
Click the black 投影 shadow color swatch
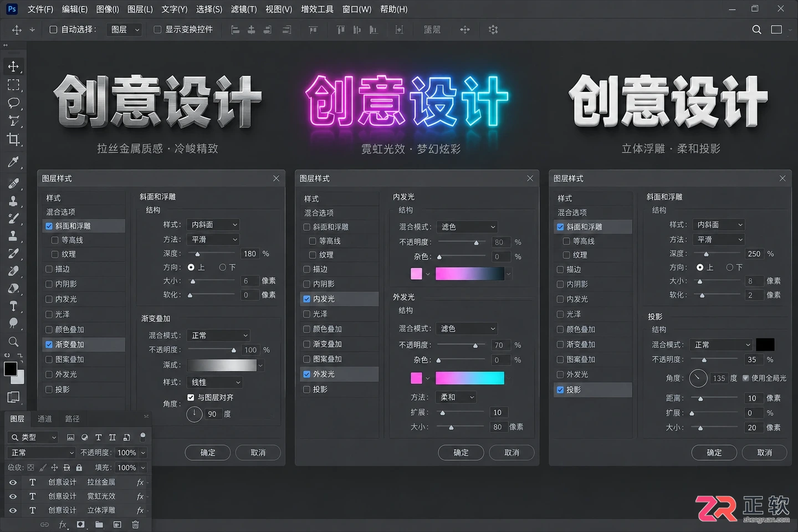(x=765, y=345)
